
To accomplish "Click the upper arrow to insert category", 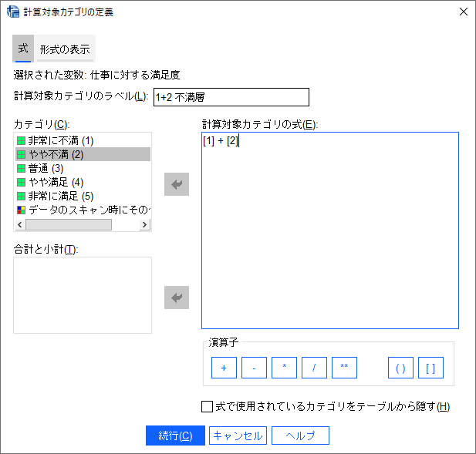I will click(177, 184).
